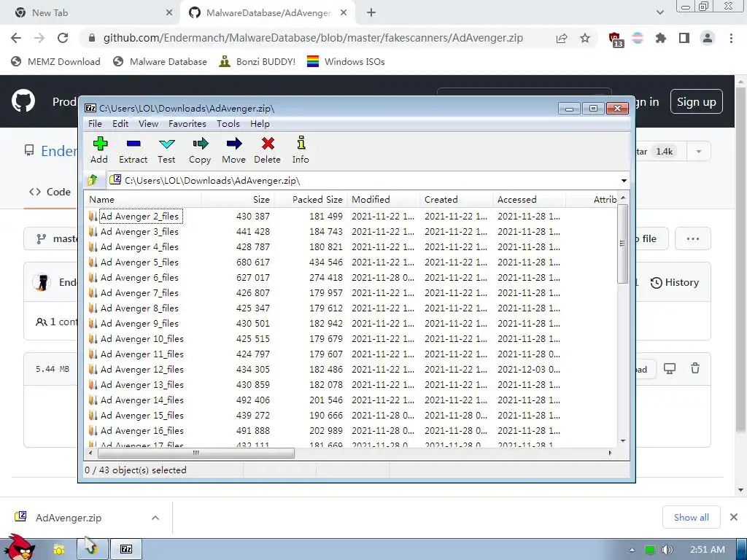Reload the browser page

click(63, 38)
